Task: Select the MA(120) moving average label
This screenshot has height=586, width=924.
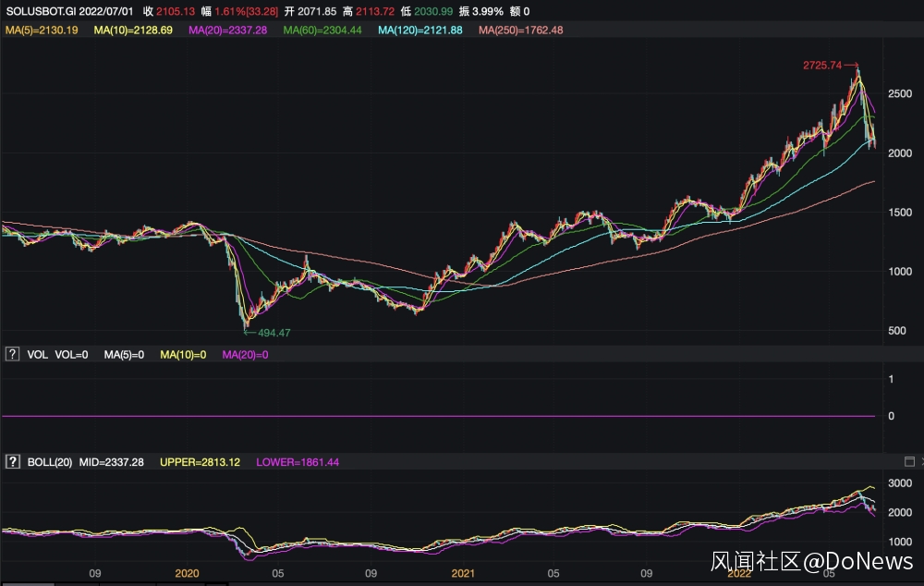Action: tap(419, 31)
